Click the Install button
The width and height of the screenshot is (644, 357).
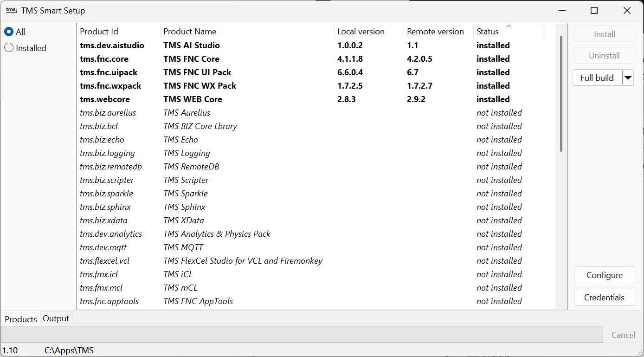pos(604,34)
